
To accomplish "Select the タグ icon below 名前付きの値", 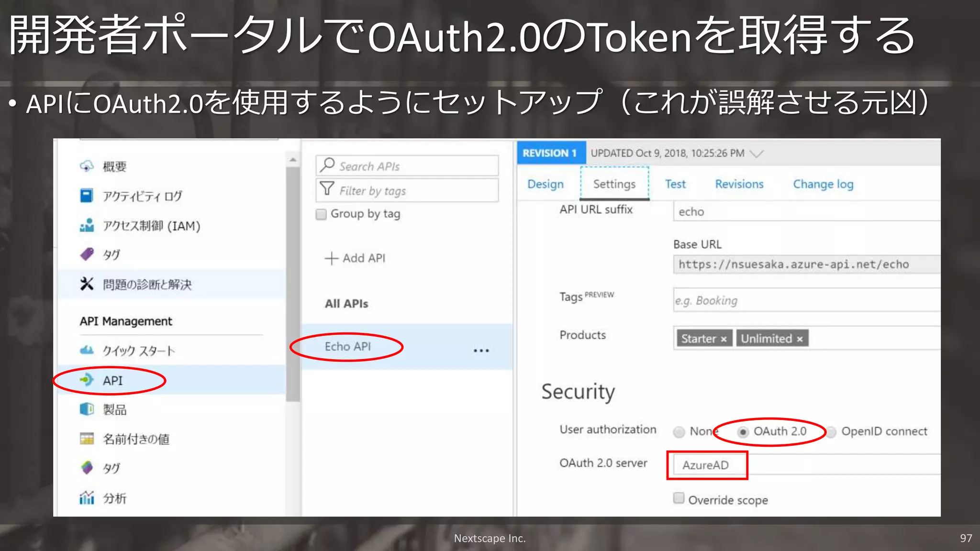I will [x=87, y=467].
